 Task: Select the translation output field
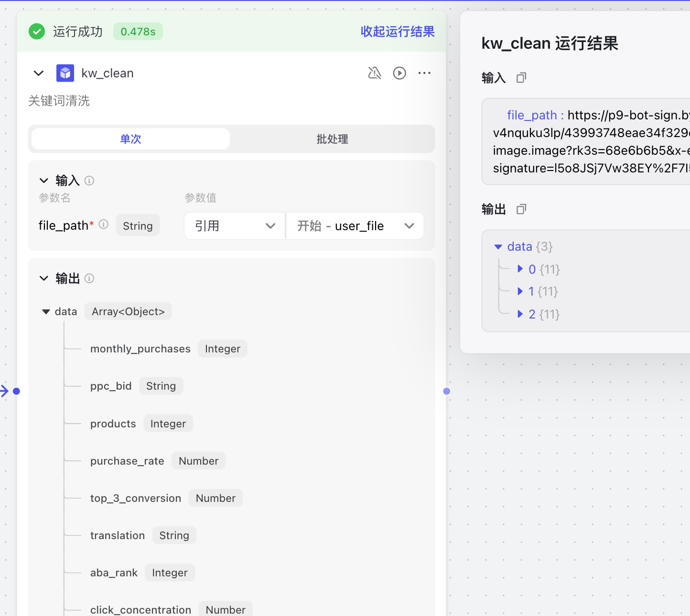coord(118,535)
